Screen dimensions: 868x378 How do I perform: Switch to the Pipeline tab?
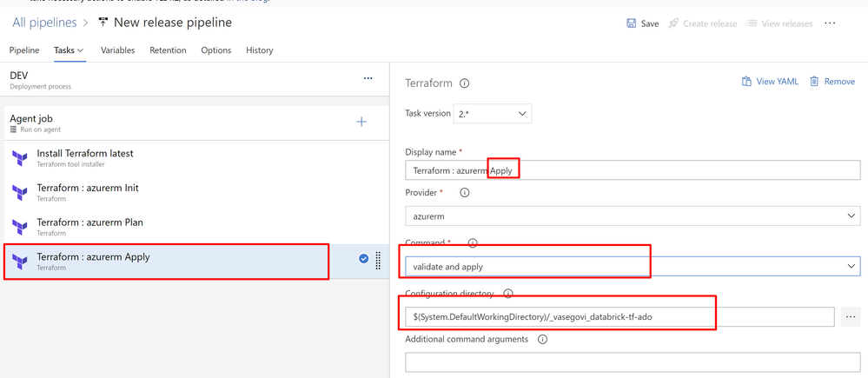pos(24,50)
